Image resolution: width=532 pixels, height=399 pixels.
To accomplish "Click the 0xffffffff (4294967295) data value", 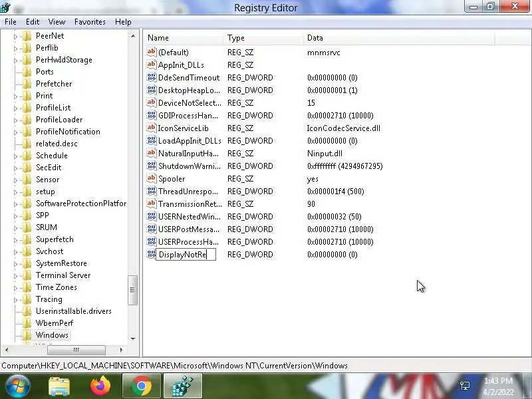I will (x=344, y=166).
